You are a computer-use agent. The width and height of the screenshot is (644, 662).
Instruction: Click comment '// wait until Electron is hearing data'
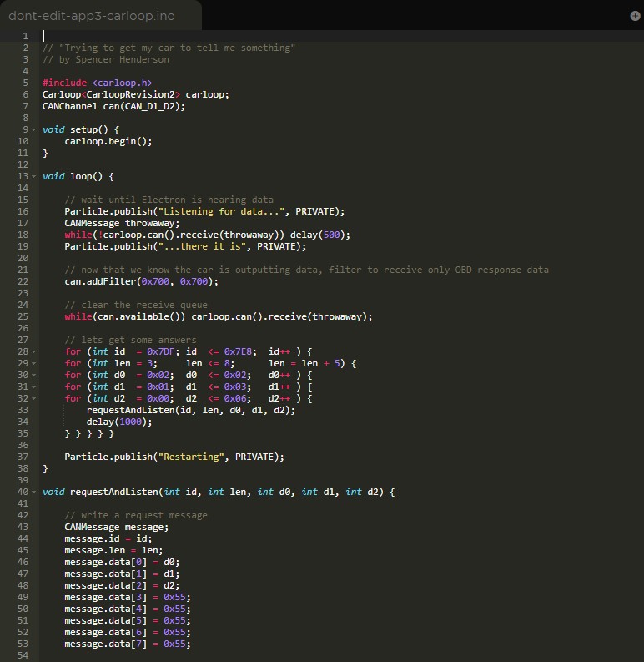click(169, 200)
